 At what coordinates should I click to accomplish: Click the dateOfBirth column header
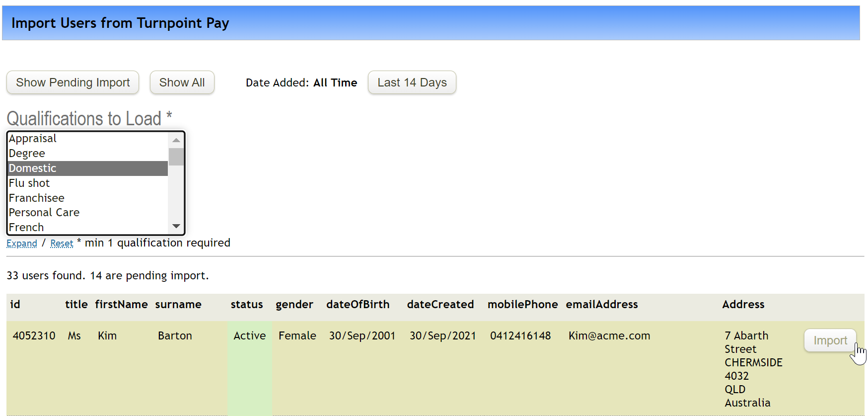[358, 305]
